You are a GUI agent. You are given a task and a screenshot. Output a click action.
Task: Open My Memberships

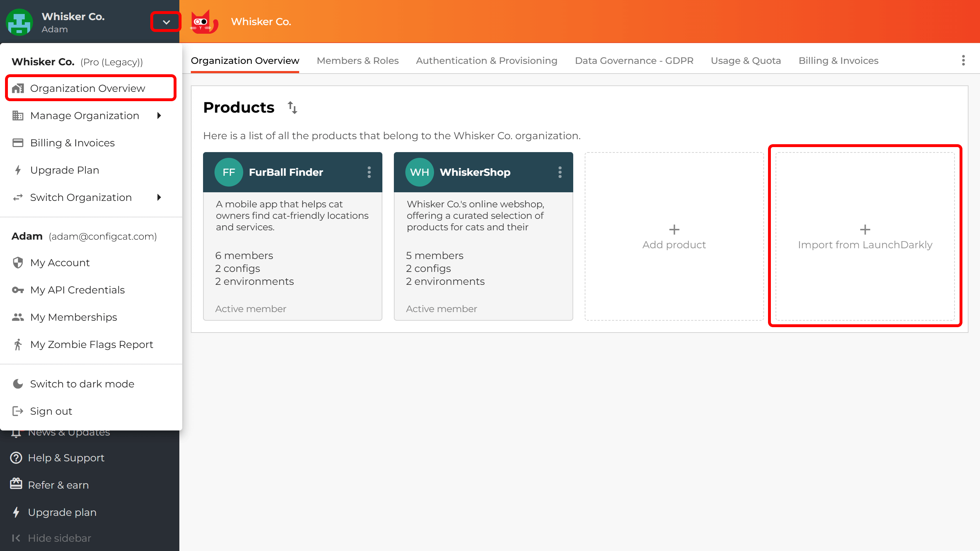pyautogui.click(x=74, y=317)
